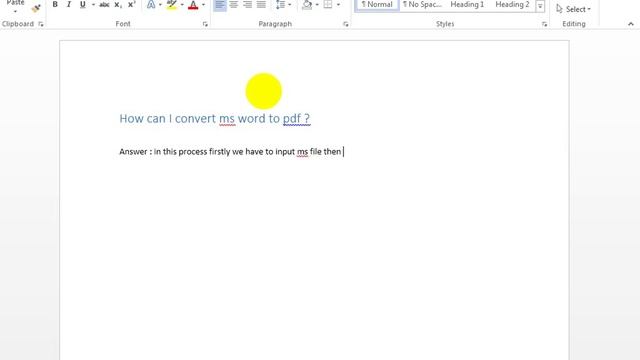Screen dimensions: 640x360
Task: Collapse the ribbon with the caret
Action: [631, 24]
